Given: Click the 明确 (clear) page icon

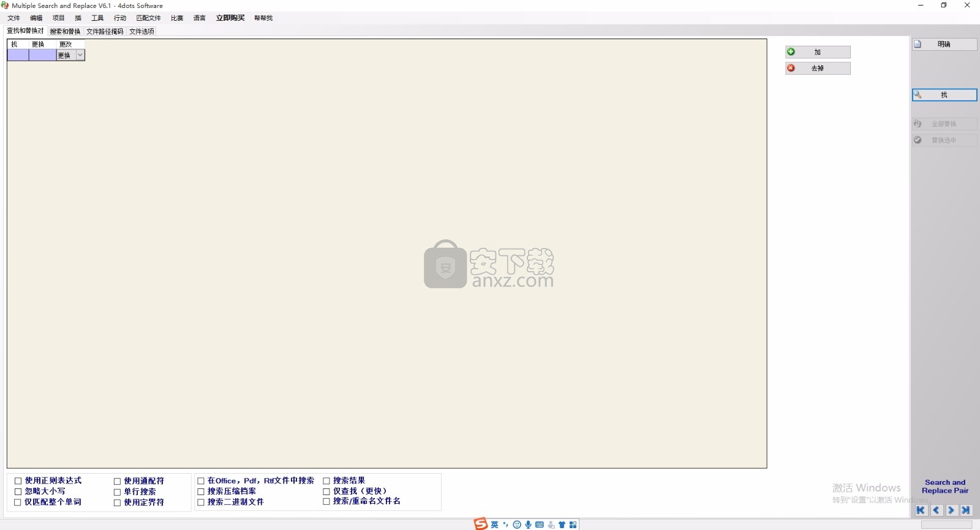Looking at the screenshot, I should (918, 44).
